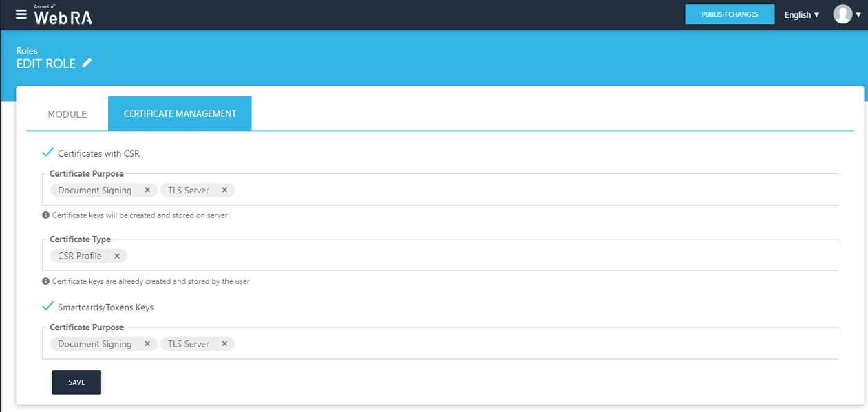Screen dimensions: 868x412
Task: Remove the first TLS Server tag under Certificates with CSR
Action: (x=224, y=190)
